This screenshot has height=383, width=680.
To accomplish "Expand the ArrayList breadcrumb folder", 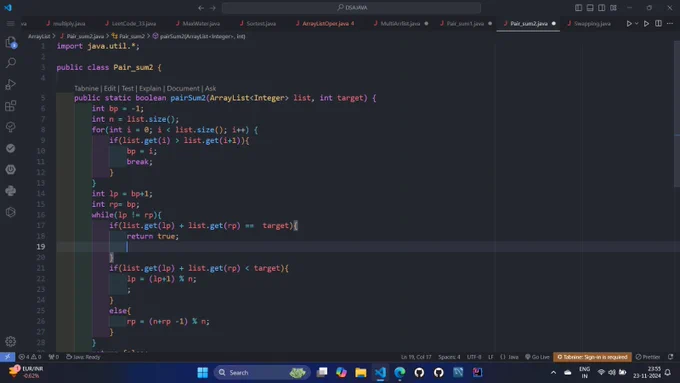I will 39,36.
